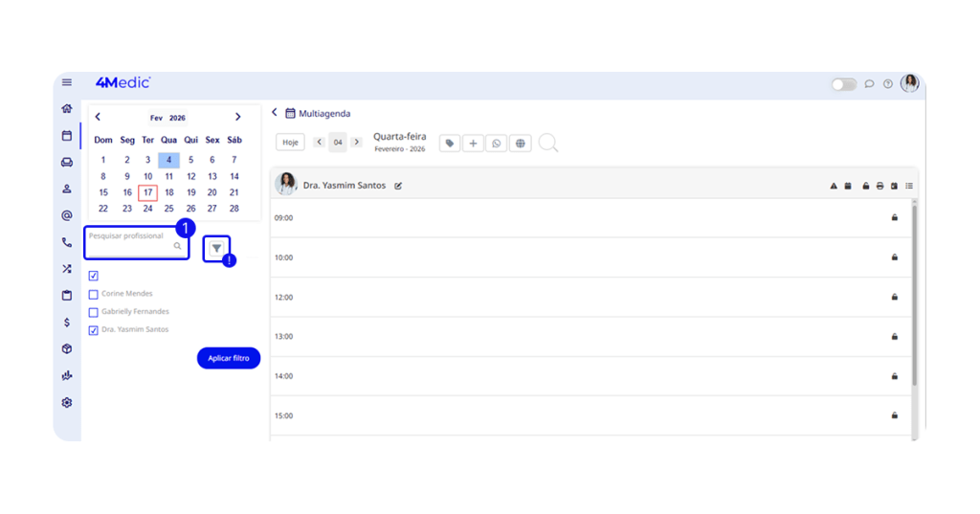Viewport: 980px width, 514px height.
Task: Click the Hoje button
Action: tap(290, 143)
